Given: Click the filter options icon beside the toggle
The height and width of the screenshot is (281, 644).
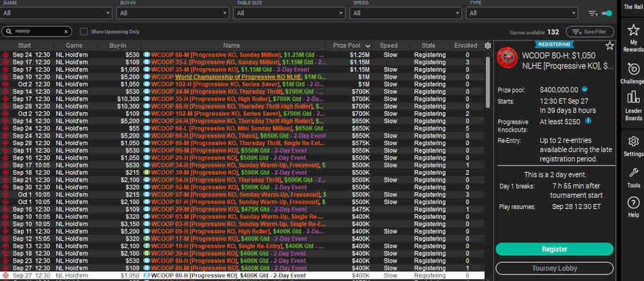Looking at the screenshot, I should pos(592,13).
